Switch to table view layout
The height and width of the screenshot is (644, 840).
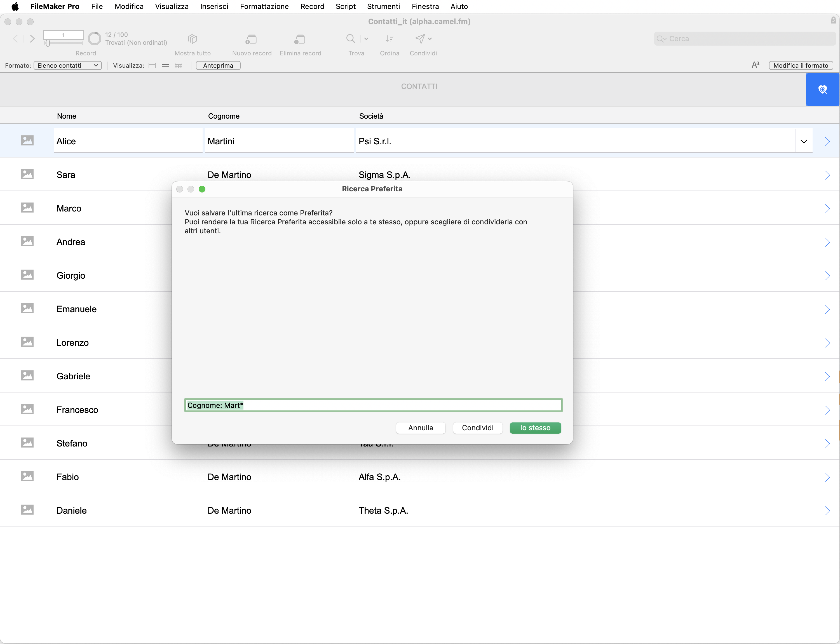(179, 65)
